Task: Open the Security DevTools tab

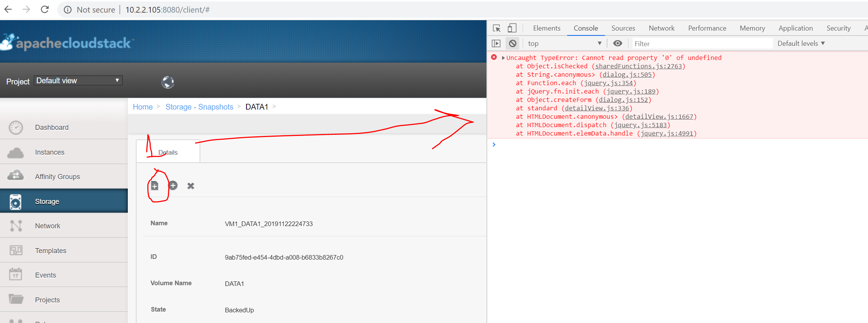Action: 839,28
